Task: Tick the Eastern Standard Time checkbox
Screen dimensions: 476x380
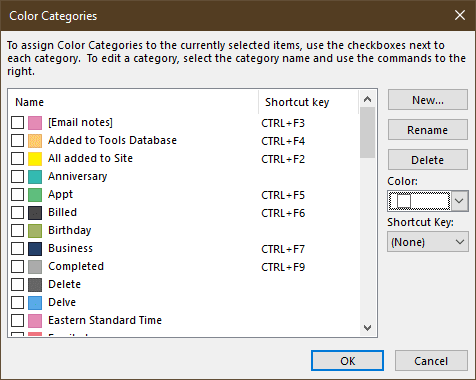Action: [17, 321]
